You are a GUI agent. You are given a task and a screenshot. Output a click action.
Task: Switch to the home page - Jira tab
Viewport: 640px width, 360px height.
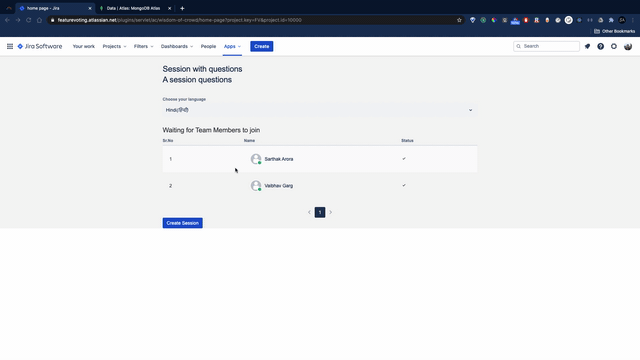55,8
